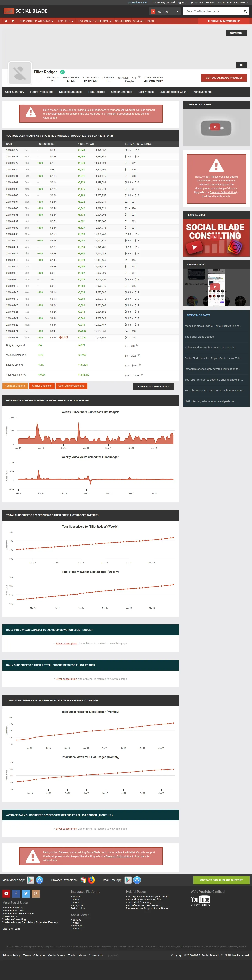Image resolution: width=252 pixels, height=980 pixels.
Task: Expand the Top Lists menu
Action: [x=66, y=21]
